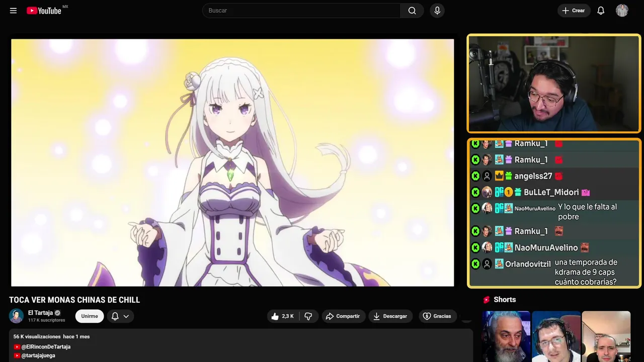This screenshot has width=644, height=362.
Task: Click the gold coin badge of BuLLeT_Midori
Action: [508, 193]
